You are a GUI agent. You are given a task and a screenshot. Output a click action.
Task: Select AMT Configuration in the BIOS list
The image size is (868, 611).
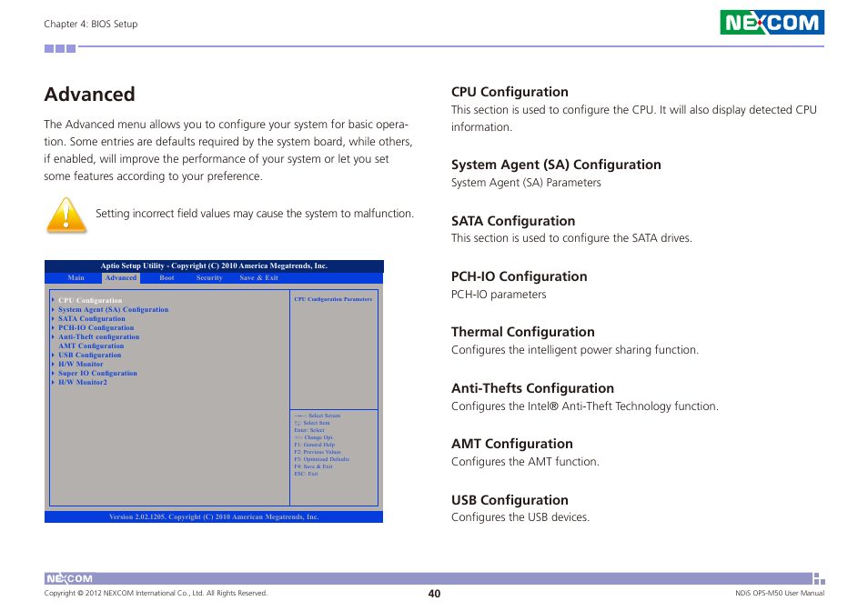(91, 346)
